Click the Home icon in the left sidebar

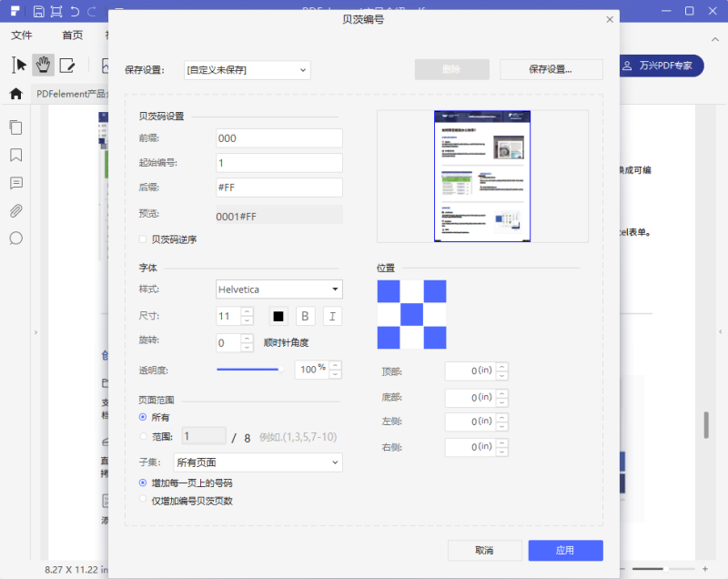pyautogui.click(x=15, y=93)
